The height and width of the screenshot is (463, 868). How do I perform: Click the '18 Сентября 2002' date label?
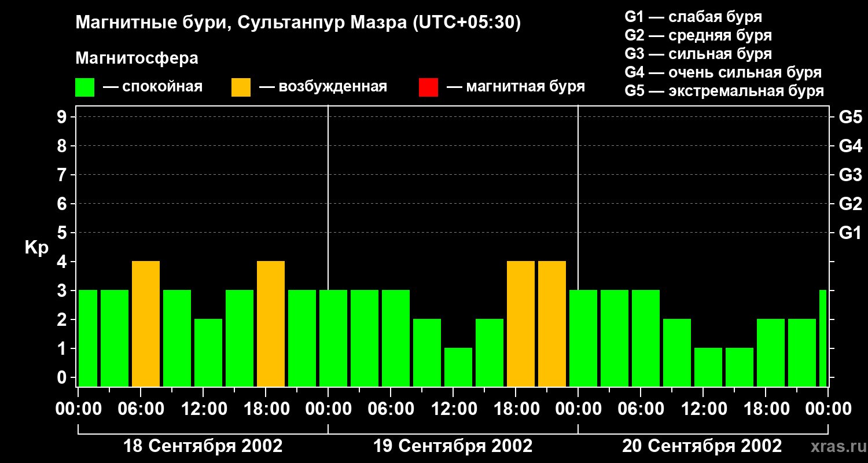[x=203, y=446]
